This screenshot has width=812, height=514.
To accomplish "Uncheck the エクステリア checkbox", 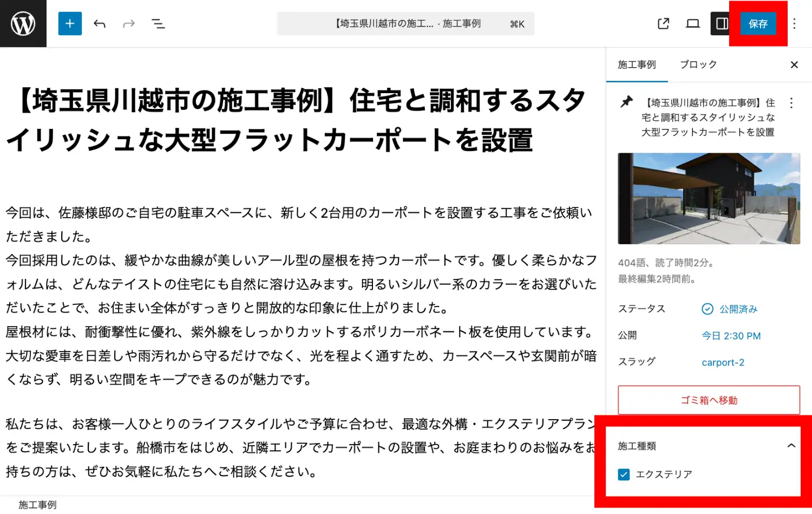I will [624, 474].
